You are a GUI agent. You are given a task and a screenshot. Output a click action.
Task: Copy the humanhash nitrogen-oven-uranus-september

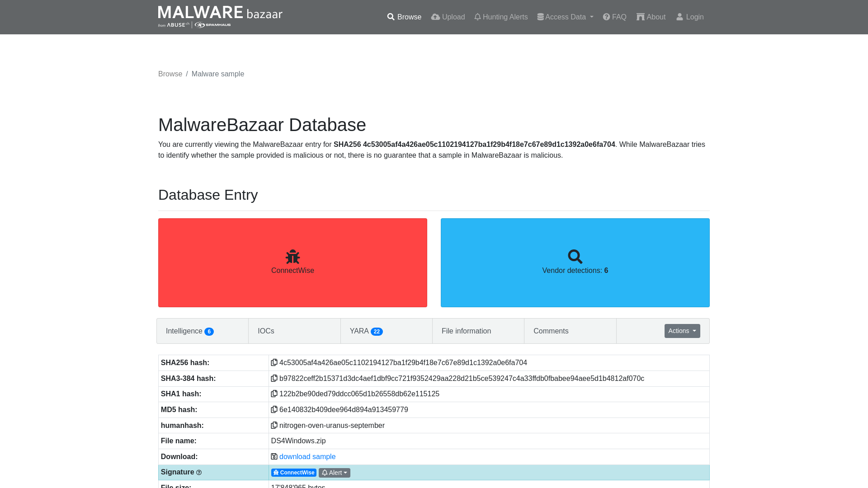click(274, 425)
